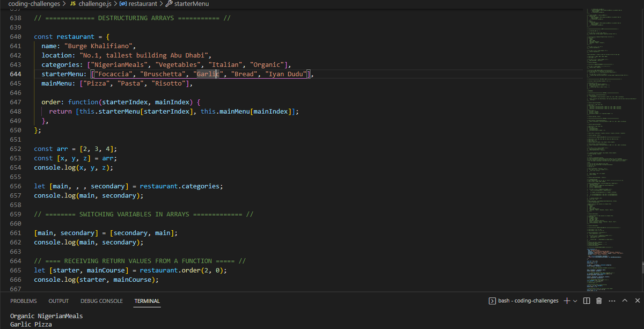The image size is (644, 329).
Task: Switch to the OUTPUT tab
Action: click(x=58, y=301)
